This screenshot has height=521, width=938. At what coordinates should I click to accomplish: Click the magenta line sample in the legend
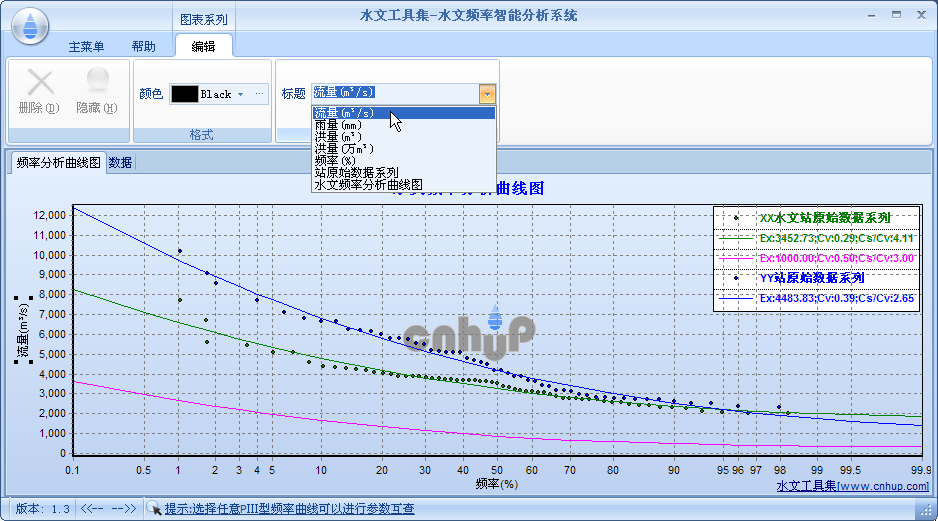(736, 258)
